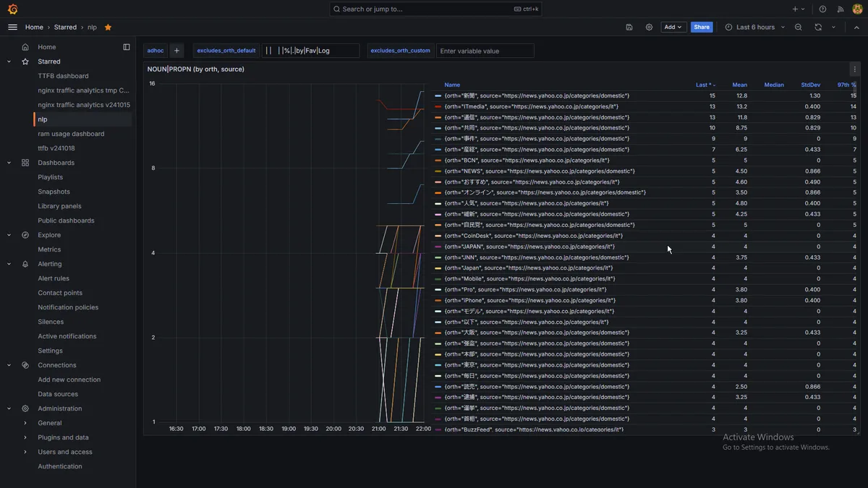Click the save dashboard icon
Image resolution: width=868 pixels, height=488 pixels.
(x=629, y=27)
